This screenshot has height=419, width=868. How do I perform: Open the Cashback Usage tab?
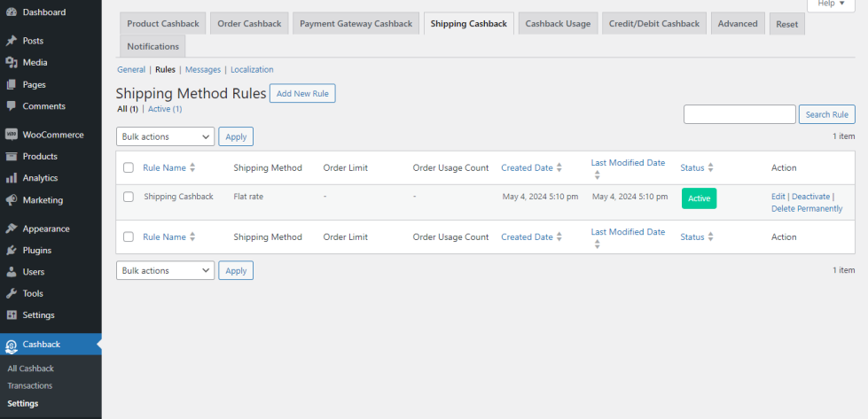(558, 24)
